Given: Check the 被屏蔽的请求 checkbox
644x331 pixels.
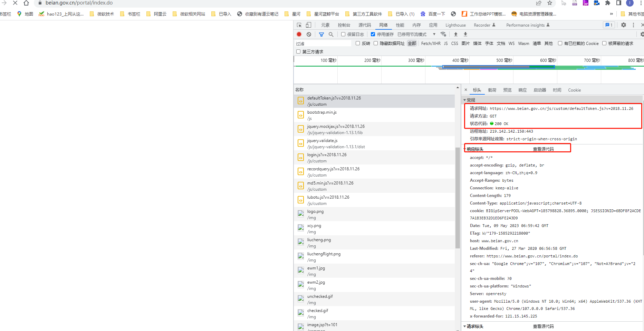Looking at the screenshot, I should coord(604,43).
